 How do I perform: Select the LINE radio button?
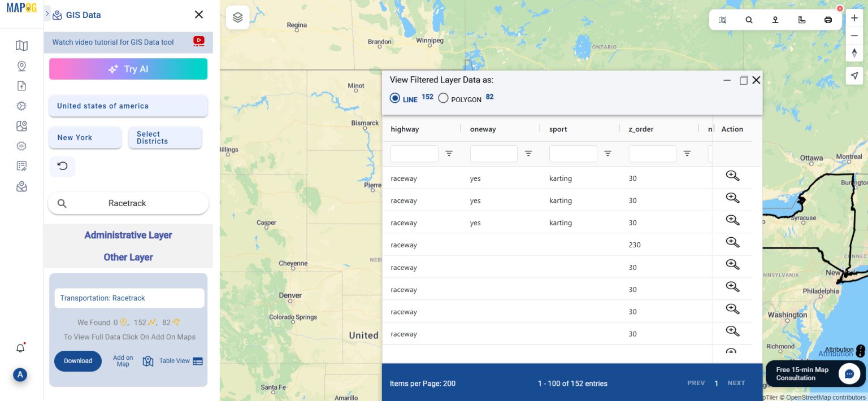pos(394,97)
